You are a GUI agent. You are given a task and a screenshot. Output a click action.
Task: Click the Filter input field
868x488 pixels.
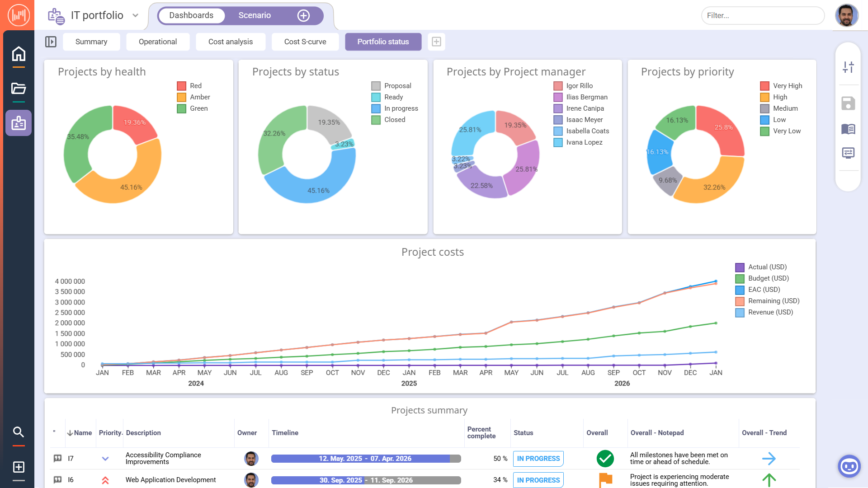click(762, 15)
